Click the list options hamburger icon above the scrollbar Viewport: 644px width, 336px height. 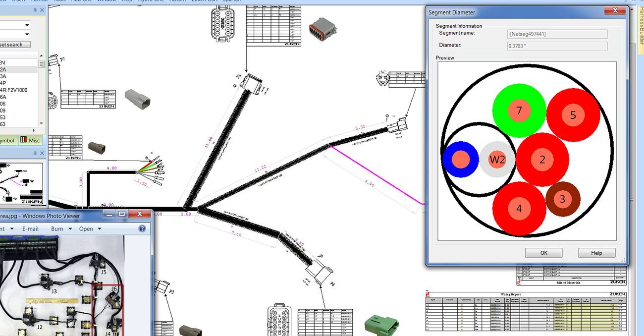42,63
